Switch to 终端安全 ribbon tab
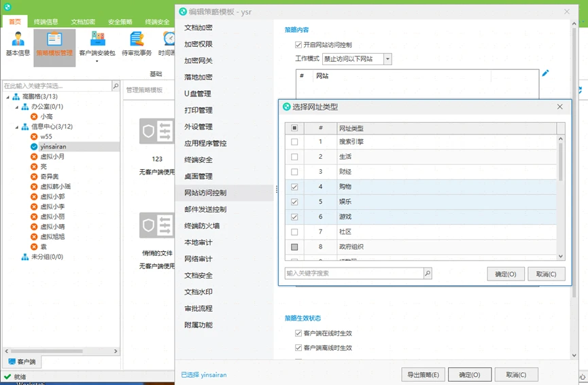The height and width of the screenshot is (385, 588). tap(157, 22)
